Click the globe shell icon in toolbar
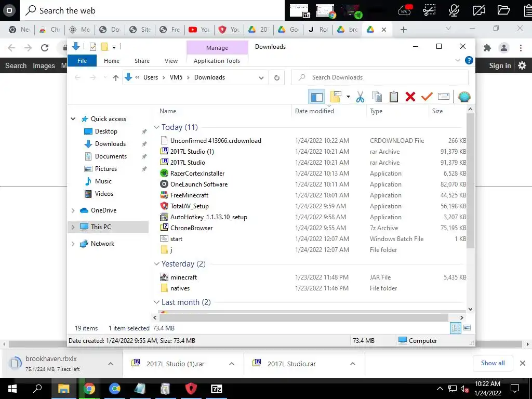This screenshot has width=532, height=399. 464,97
